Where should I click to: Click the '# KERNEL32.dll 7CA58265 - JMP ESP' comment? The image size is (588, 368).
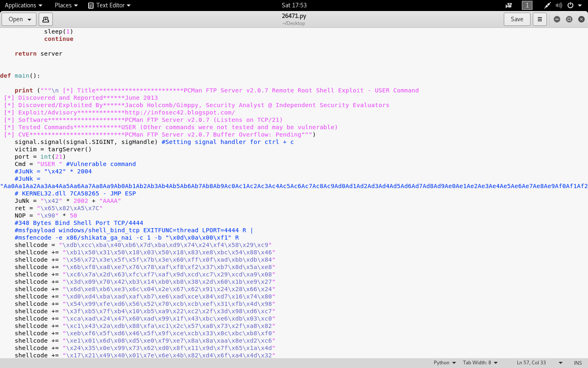(x=75, y=193)
